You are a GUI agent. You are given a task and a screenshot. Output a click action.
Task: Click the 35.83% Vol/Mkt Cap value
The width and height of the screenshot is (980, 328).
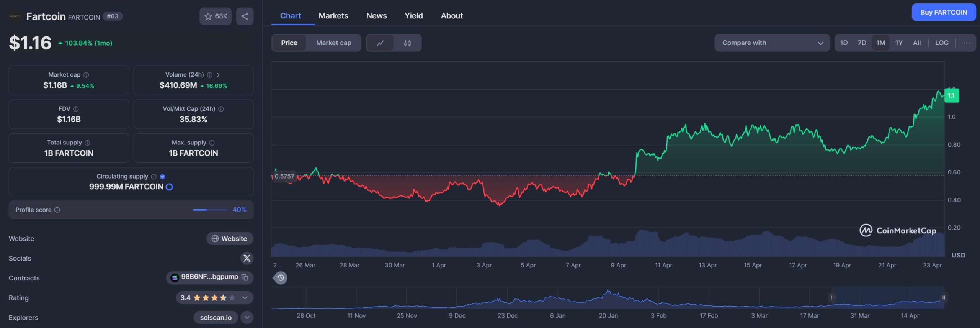(193, 119)
